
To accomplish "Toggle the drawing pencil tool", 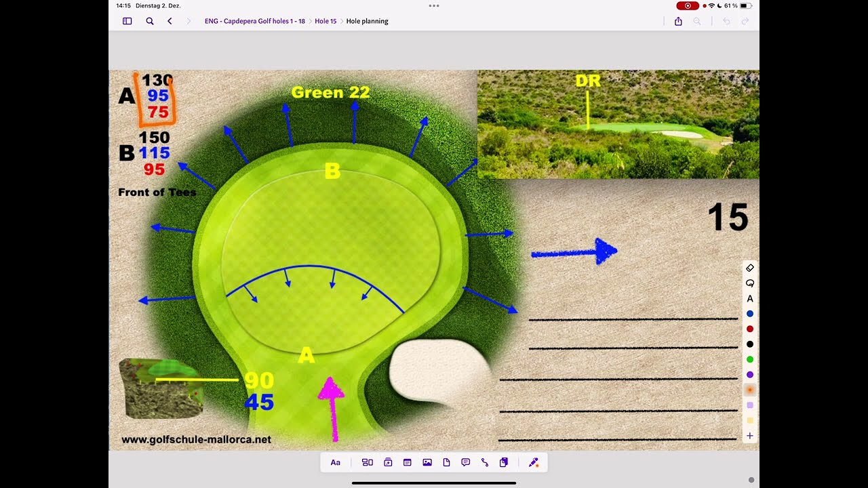I will click(534, 462).
